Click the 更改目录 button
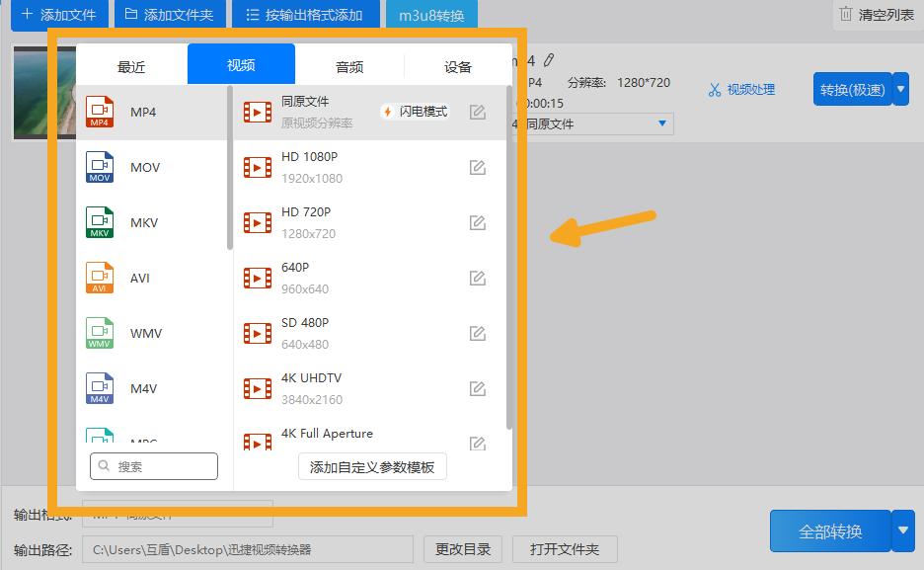The image size is (924, 570). 462,548
